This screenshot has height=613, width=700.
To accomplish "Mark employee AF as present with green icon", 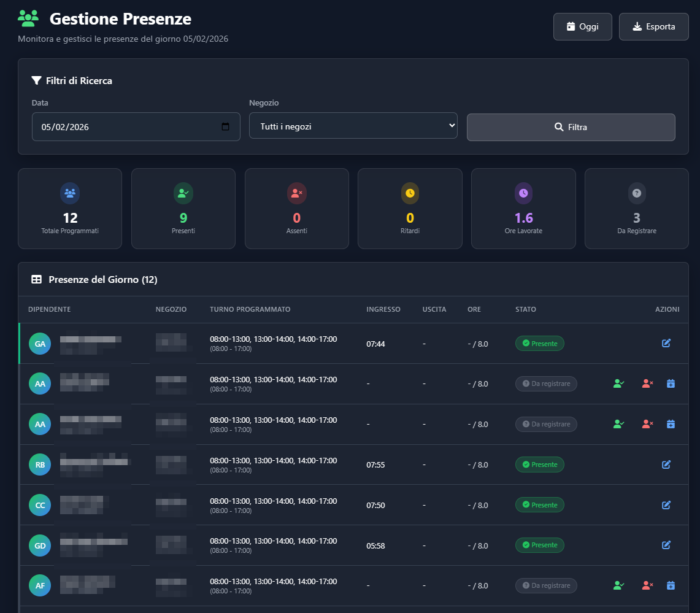I will tap(618, 585).
